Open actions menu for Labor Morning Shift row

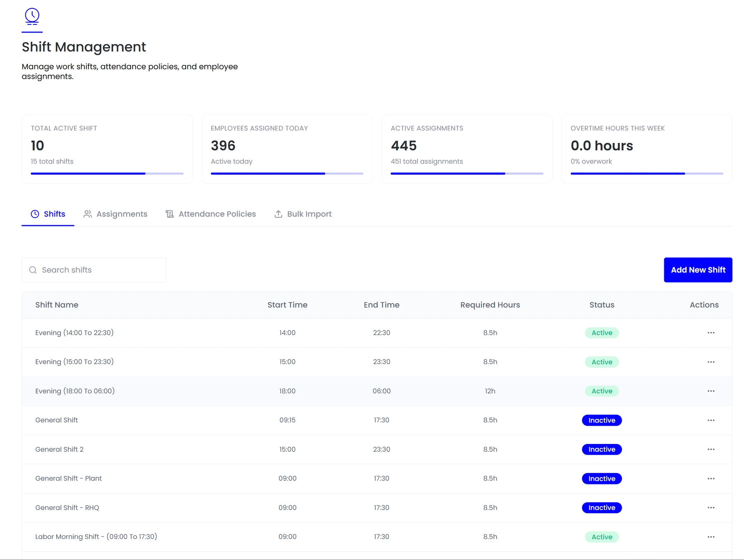coord(711,537)
